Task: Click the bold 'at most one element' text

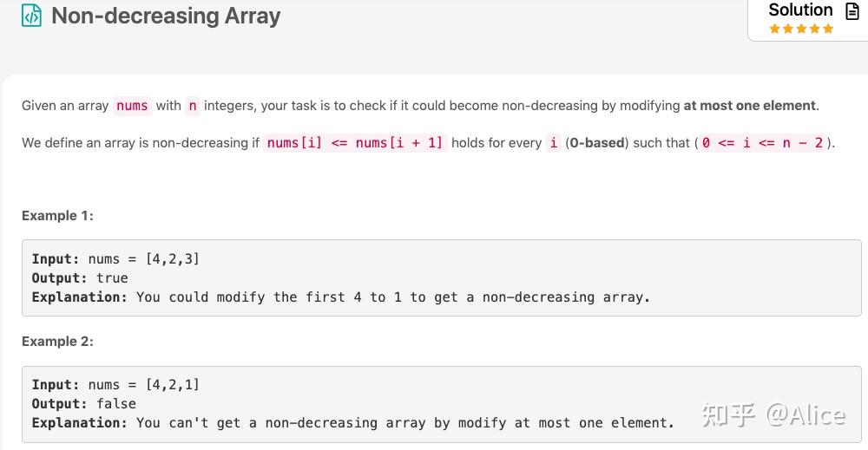Action: (x=750, y=106)
